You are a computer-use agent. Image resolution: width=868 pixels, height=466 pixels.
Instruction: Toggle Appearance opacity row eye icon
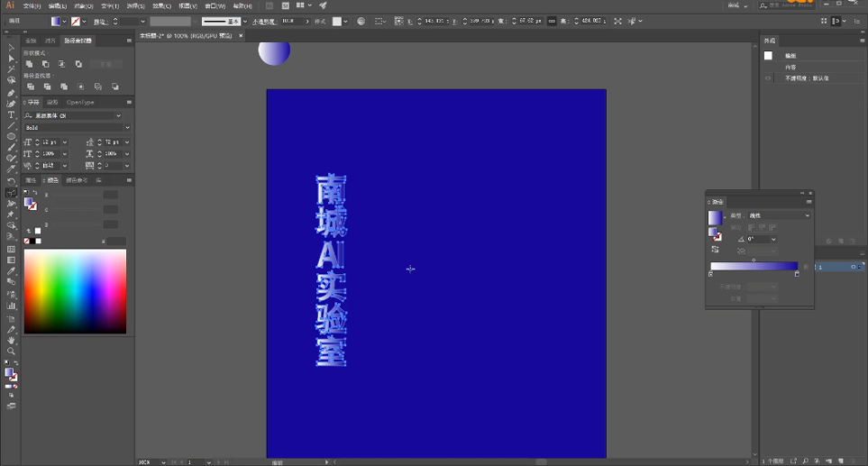click(768, 78)
